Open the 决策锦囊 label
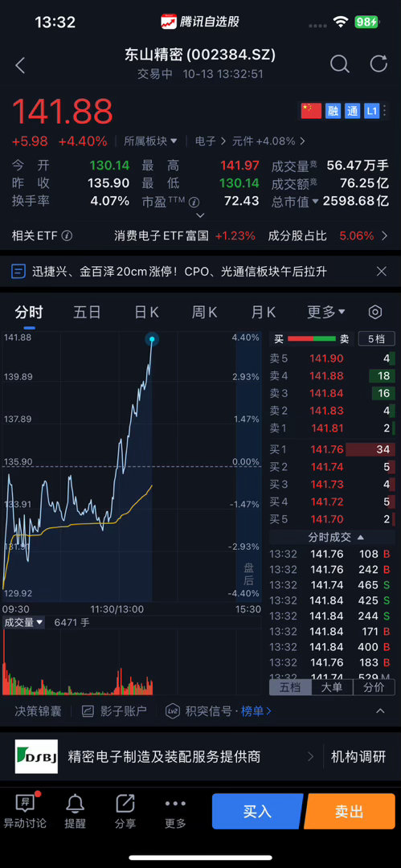401x868 pixels. click(x=39, y=711)
